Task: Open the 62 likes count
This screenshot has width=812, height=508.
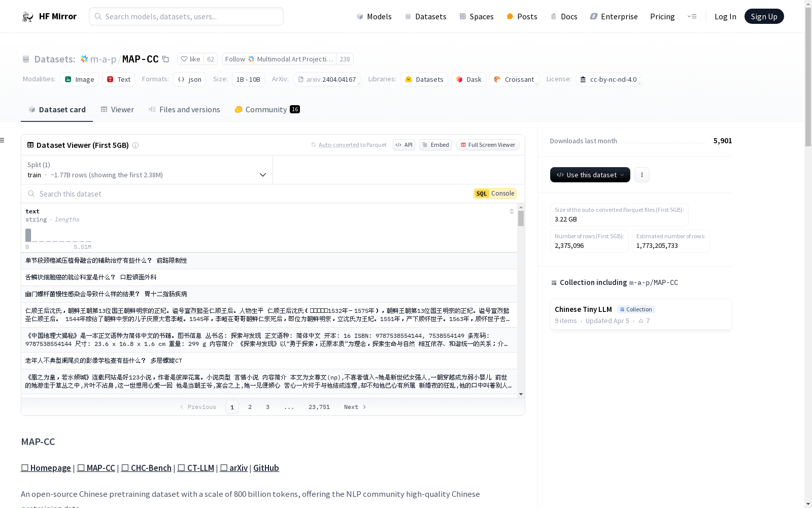Action: 211,59
